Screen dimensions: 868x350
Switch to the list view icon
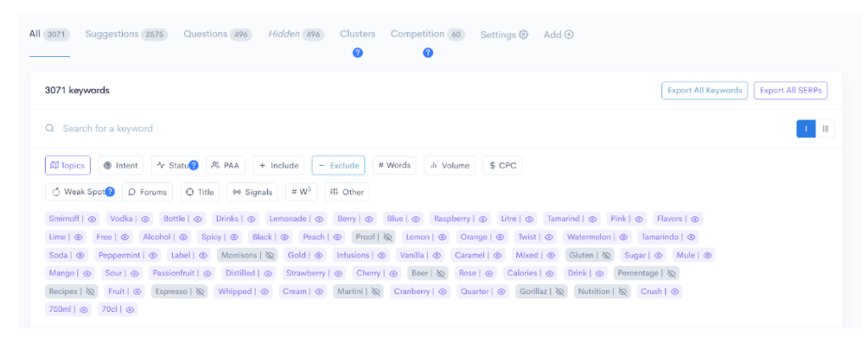[805, 129]
